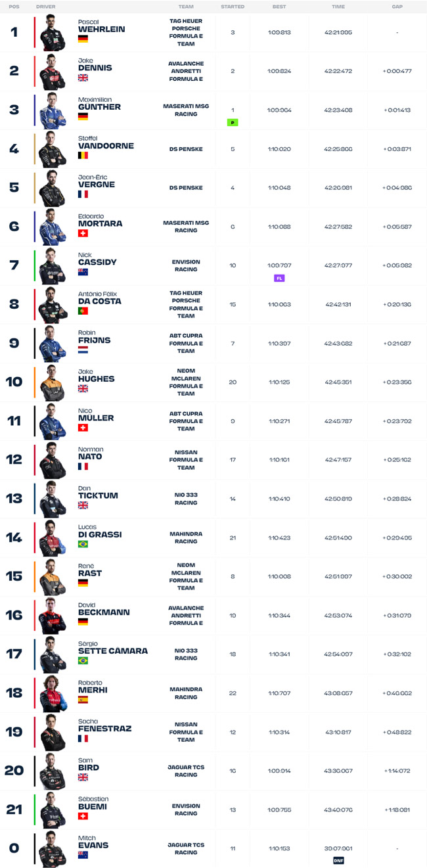Click Belgian flag under Vandoorne
This screenshot has width=427, height=868.
click(83, 156)
